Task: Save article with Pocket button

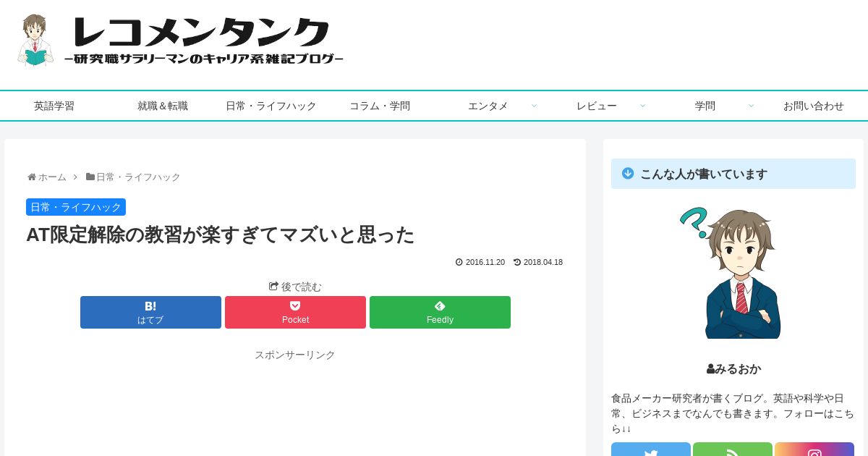Action: pos(295,312)
